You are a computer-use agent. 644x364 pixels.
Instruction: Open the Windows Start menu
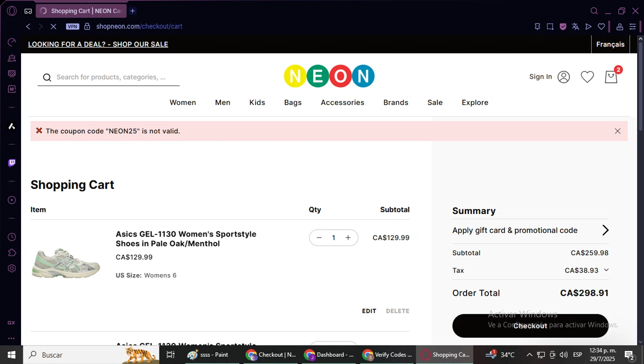pyautogui.click(x=12, y=355)
